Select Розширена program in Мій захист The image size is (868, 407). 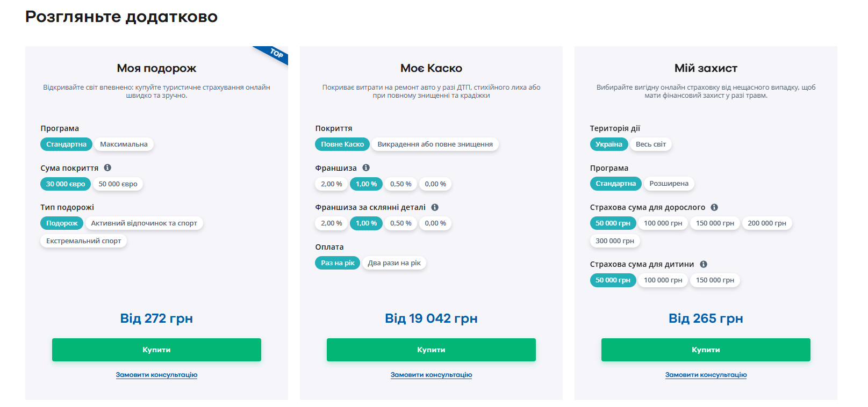point(669,184)
